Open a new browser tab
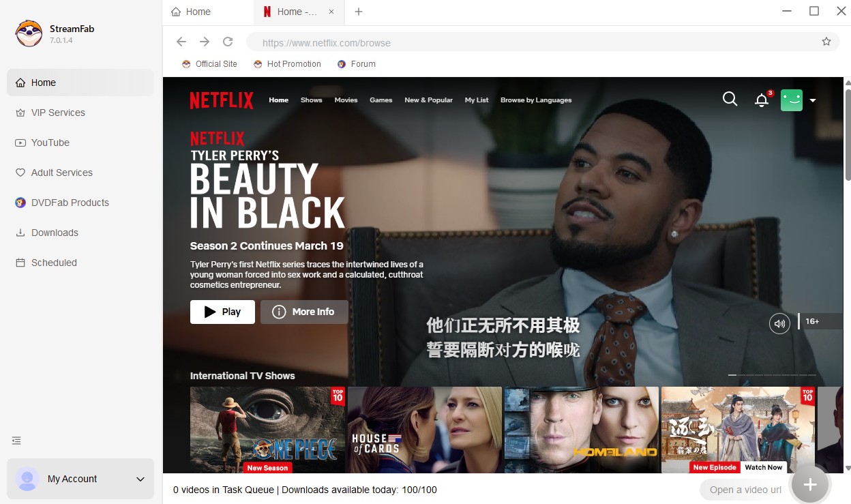 pos(359,12)
